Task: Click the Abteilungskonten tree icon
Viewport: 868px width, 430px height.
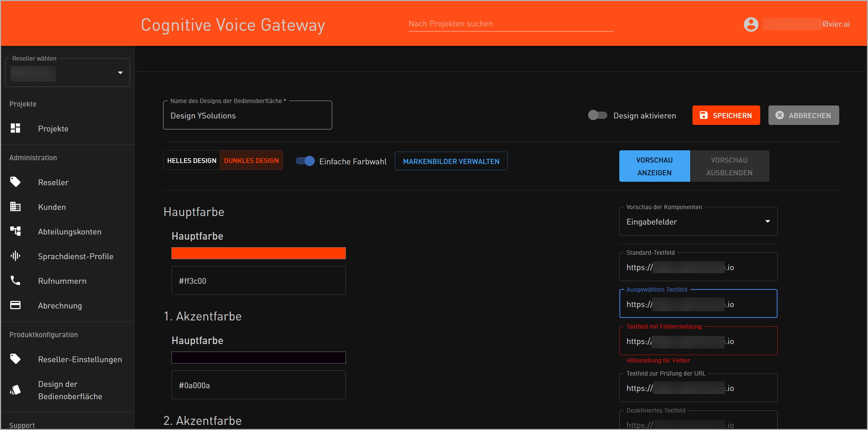Action: tap(15, 231)
